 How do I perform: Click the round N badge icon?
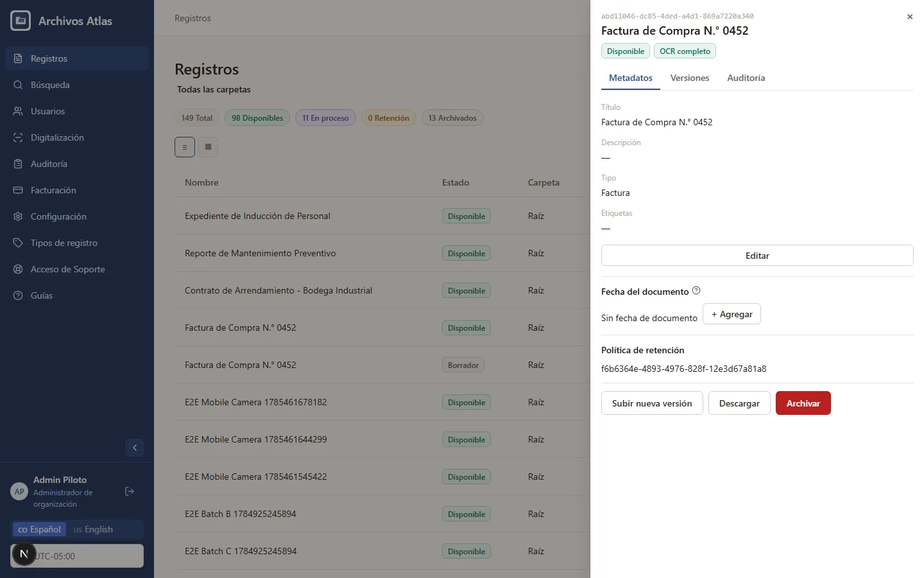click(24, 554)
